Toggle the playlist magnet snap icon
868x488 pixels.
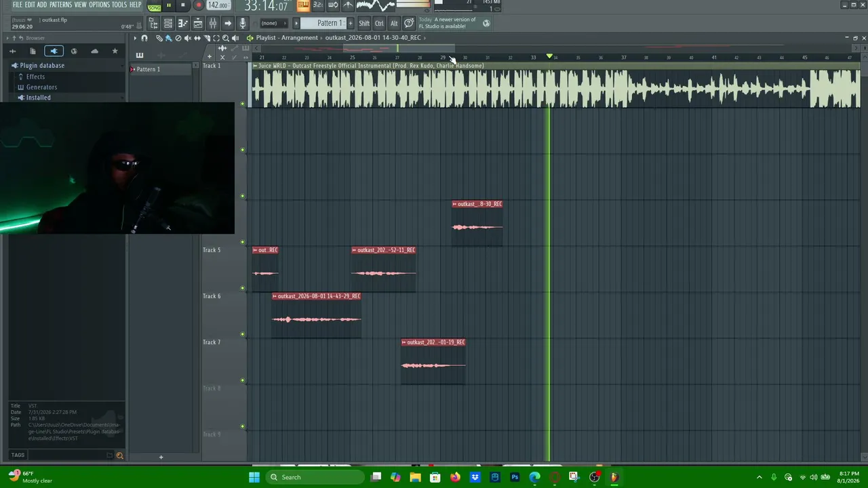(x=144, y=38)
